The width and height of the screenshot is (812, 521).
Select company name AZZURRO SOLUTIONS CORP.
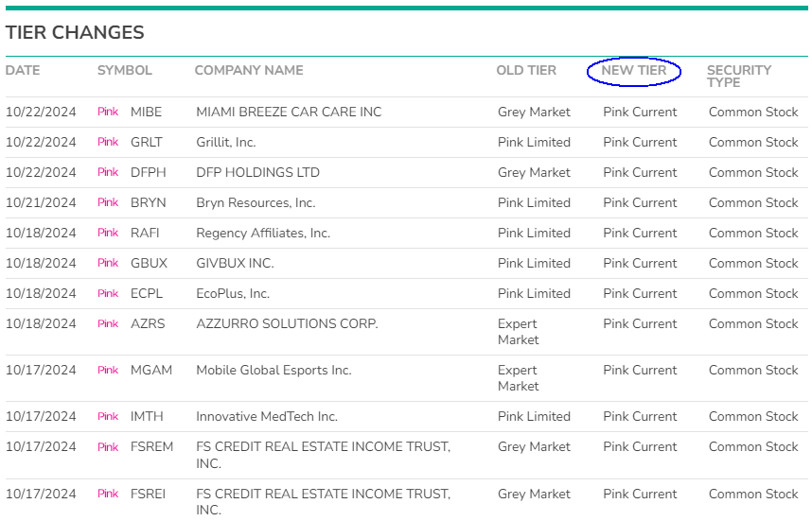coord(288,324)
